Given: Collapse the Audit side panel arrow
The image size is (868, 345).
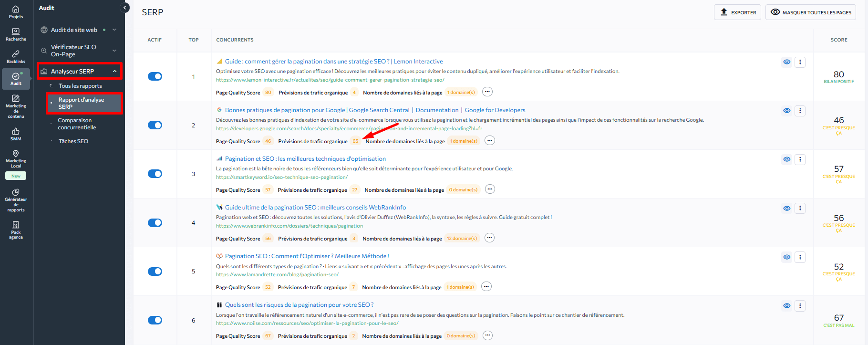Looking at the screenshot, I should click(x=125, y=8).
